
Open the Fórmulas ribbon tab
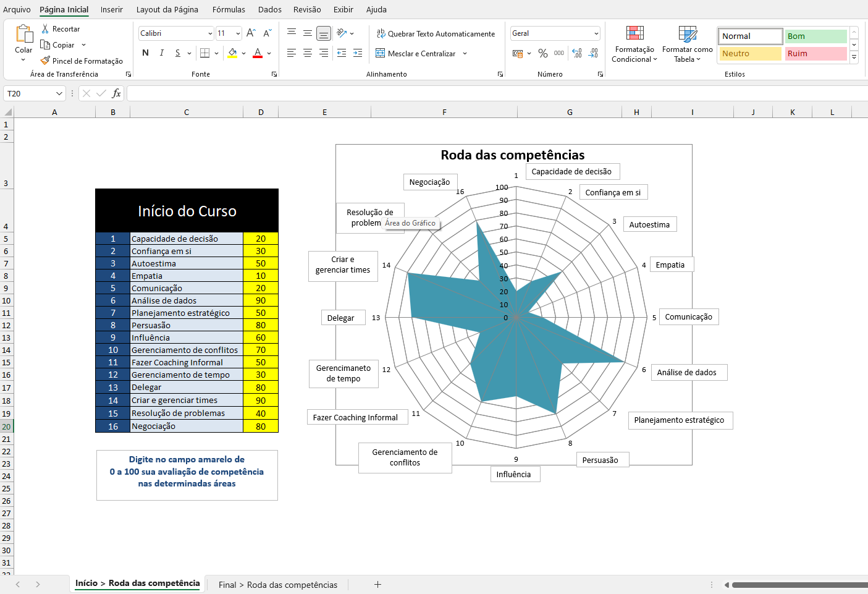[x=229, y=9]
